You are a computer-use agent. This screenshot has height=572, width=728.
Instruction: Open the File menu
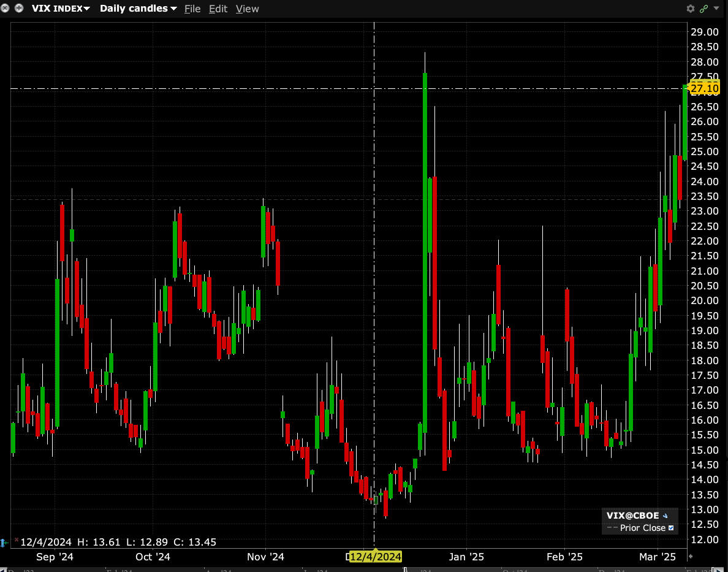[192, 9]
